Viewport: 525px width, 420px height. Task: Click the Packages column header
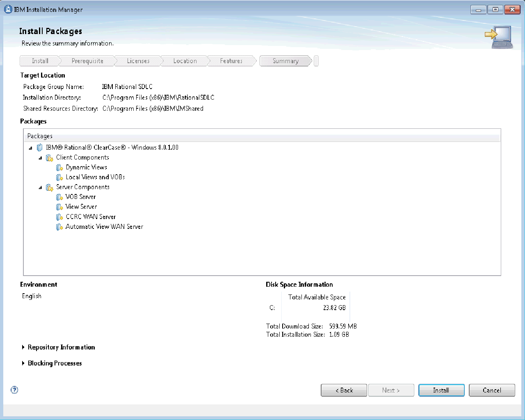[262, 136]
